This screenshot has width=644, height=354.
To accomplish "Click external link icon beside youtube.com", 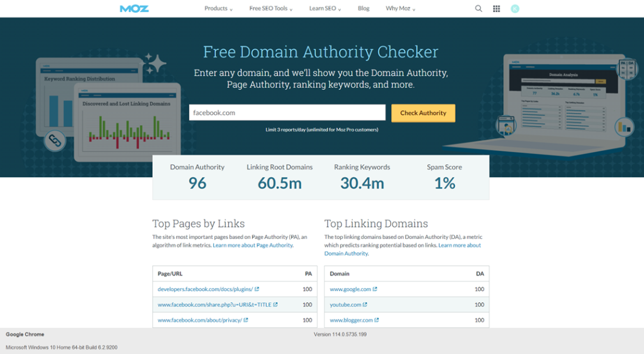I will click(365, 305).
